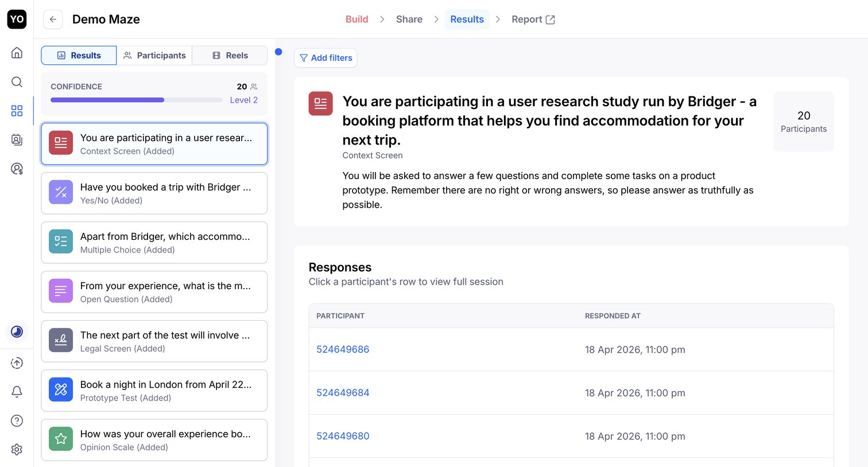Open participant 524649684's session

tap(343, 393)
